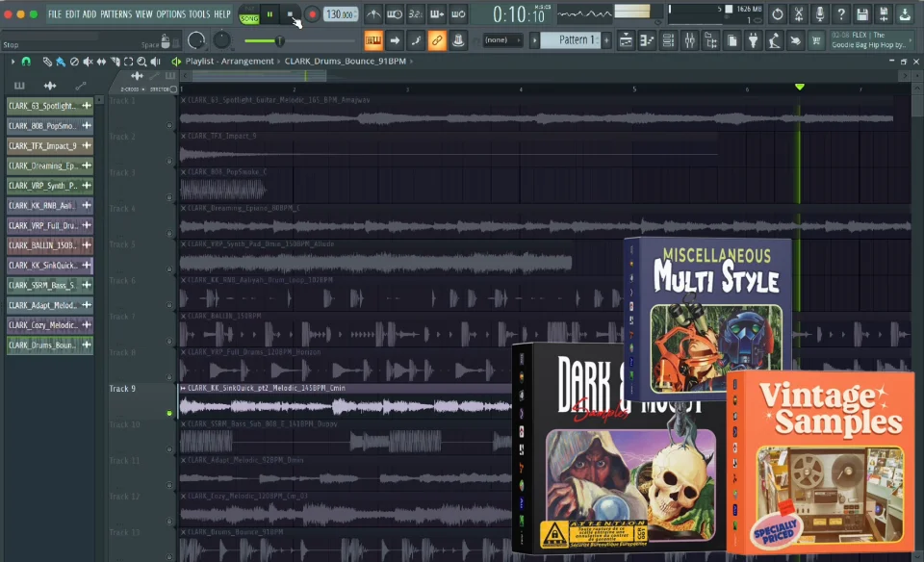This screenshot has width=924, height=562.
Task: Choose the Select marquee tool
Action: tap(128, 62)
